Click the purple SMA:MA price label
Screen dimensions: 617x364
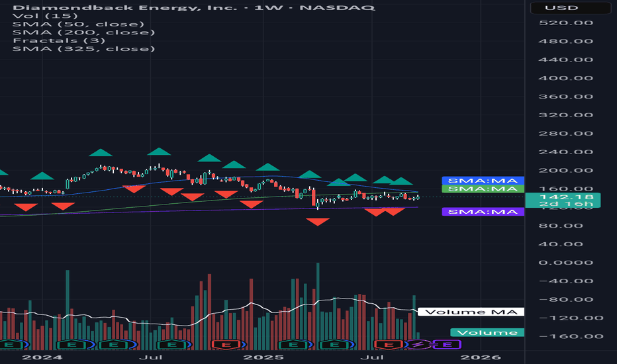(482, 212)
